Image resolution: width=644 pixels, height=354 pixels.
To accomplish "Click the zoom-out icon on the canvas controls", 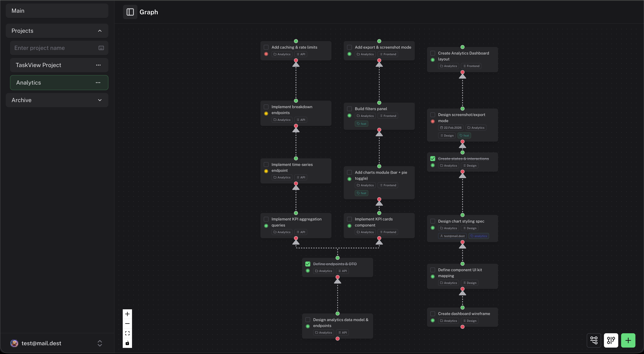I will click(x=127, y=323).
